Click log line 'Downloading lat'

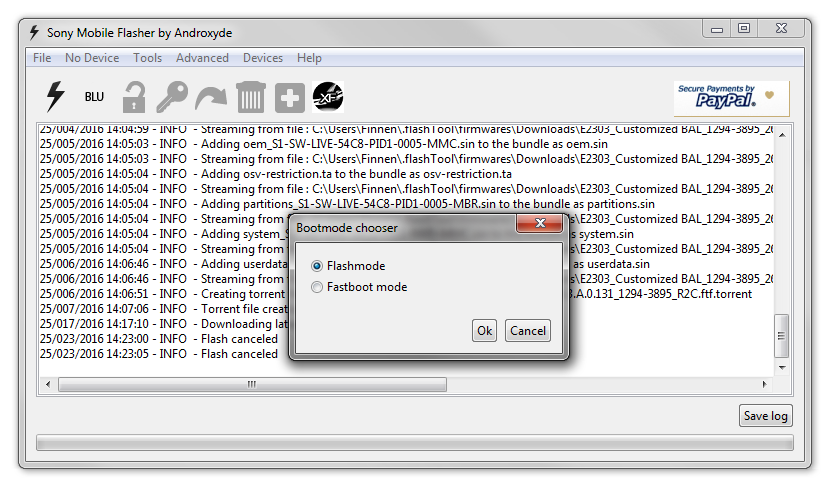pyautogui.click(x=164, y=324)
